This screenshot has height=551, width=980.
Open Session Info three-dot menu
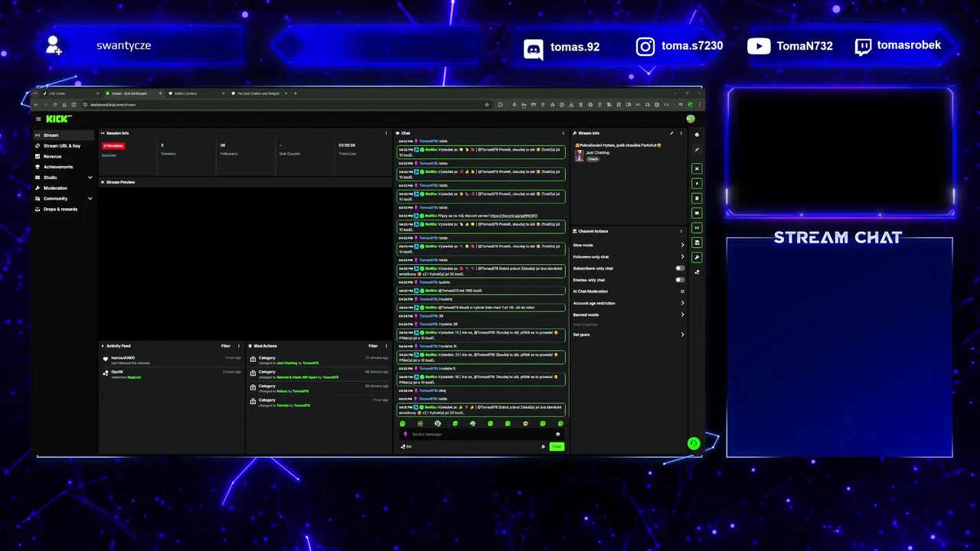coord(387,133)
